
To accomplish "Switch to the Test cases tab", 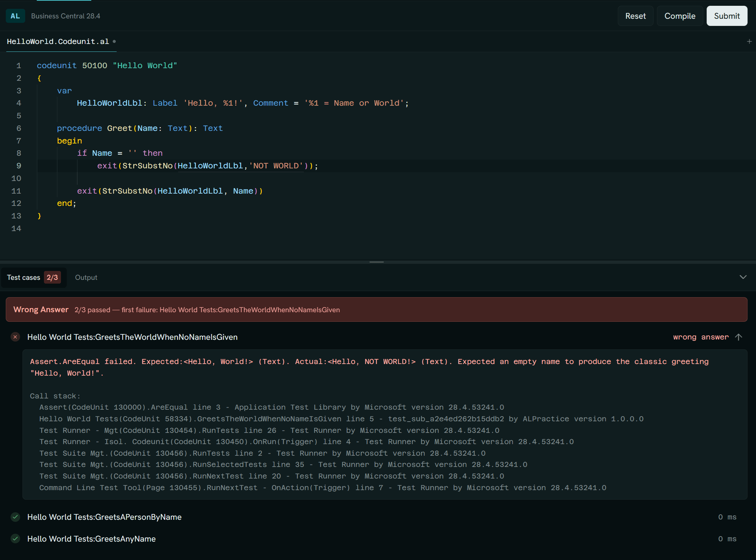I will (x=33, y=277).
